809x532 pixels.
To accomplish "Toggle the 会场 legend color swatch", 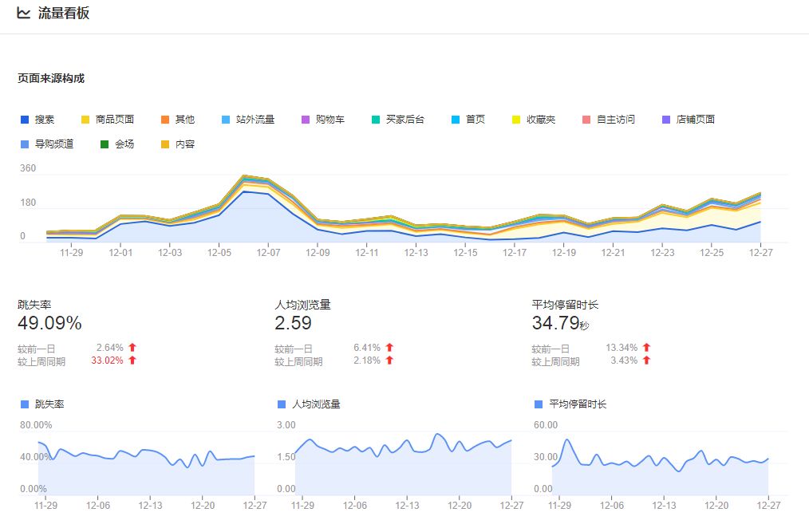I will pos(105,144).
